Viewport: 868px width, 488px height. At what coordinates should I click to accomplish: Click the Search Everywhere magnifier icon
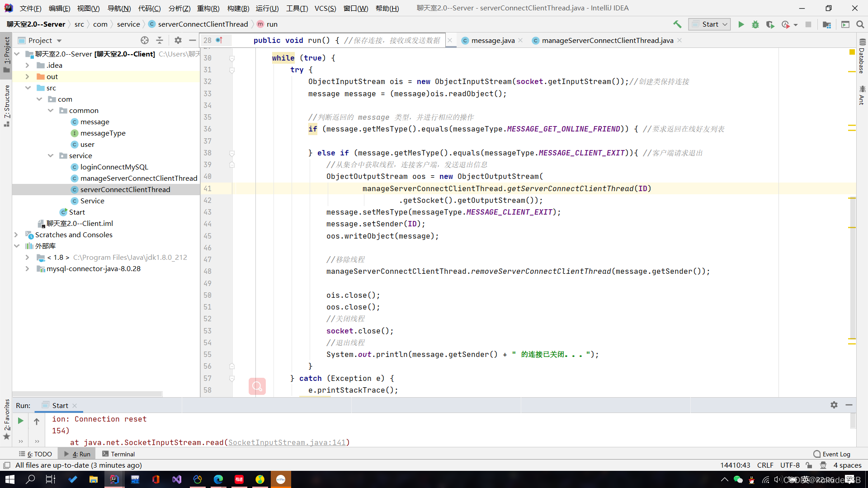tap(860, 24)
